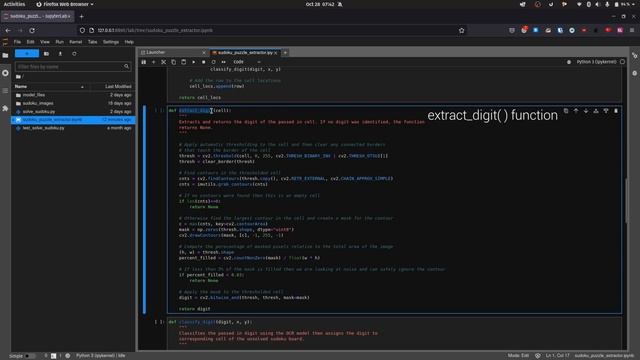Open the Property Inspector on right sidebar
Screen dimensions: 640x360
click(x=635, y=56)
